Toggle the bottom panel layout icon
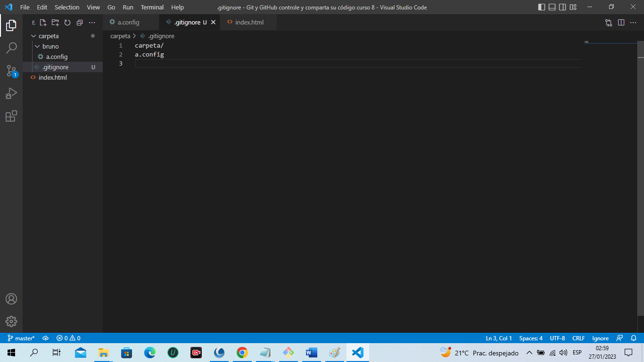The image size is (644, 362). pyautogui.click(x=552, y=7)
